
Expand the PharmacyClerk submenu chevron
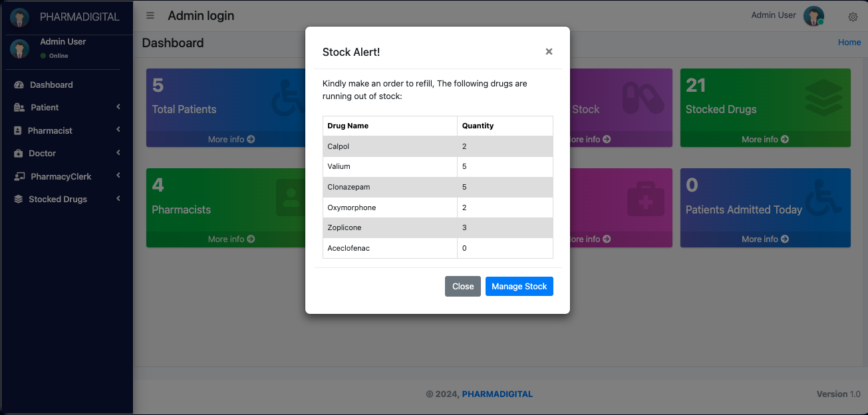(x=118, y=176)
